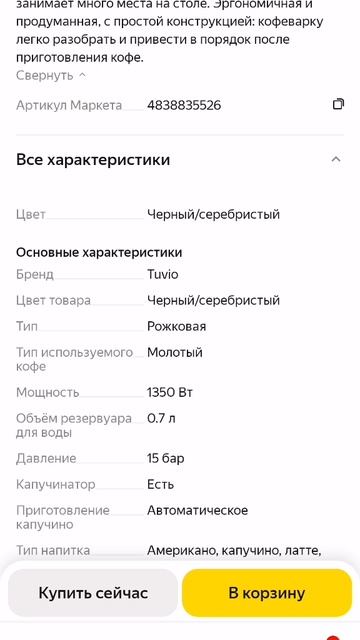
Task: Tap the Все характеристики heading
Action: click(93, 160)
